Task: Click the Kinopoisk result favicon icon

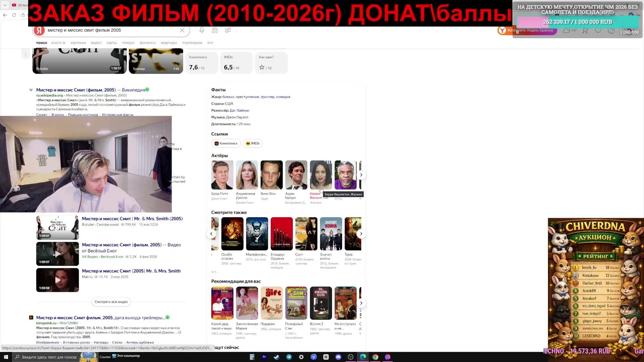Action: [31, 318]
